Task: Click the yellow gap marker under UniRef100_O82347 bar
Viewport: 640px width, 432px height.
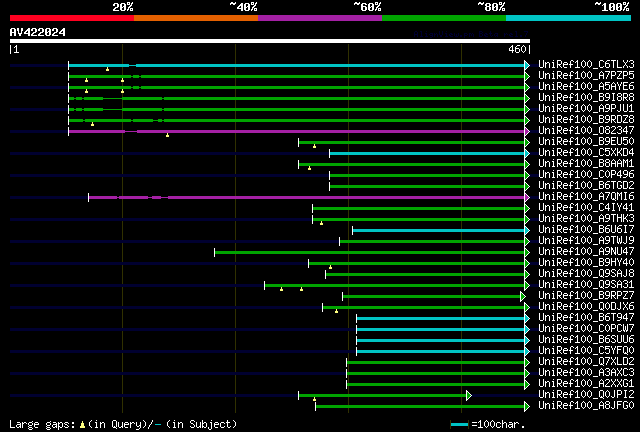Action: tap(167, 135)
